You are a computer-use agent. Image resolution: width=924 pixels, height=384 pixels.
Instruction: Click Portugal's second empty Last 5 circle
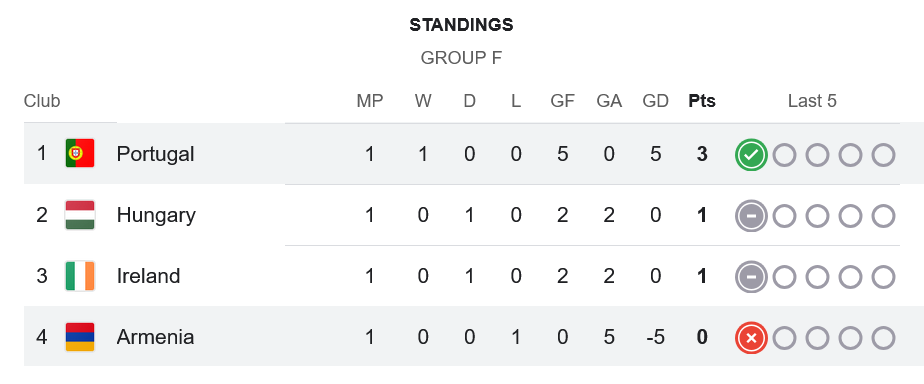[817, 155]
